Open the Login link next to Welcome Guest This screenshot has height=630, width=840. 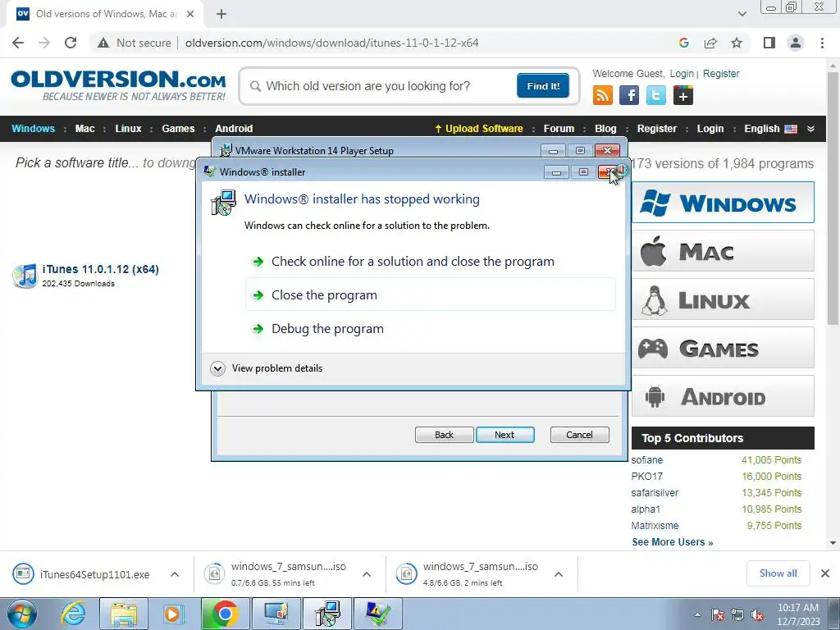682,74
